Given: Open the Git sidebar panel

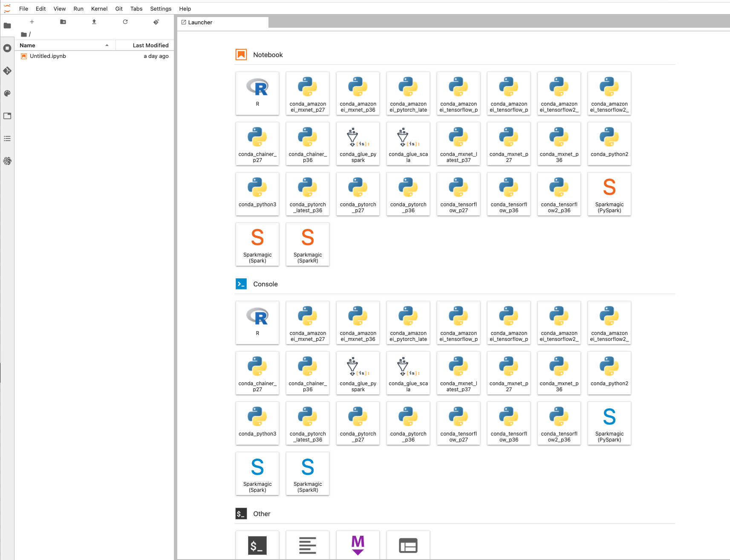Looking at the screenshot, I should 7,71.
